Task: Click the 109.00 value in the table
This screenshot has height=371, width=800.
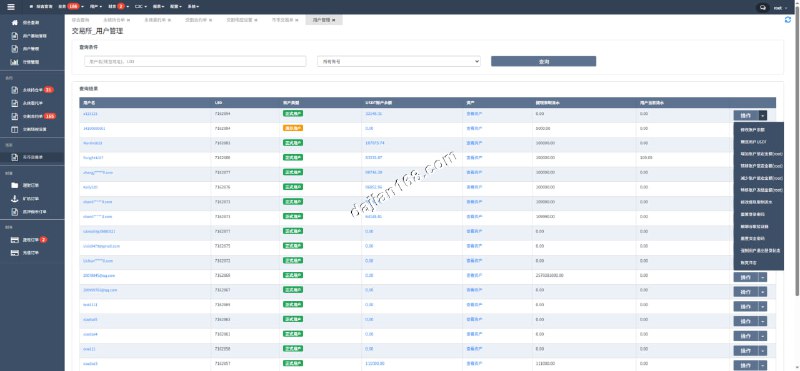Action: pyautogui.click(x=646, y=158)
